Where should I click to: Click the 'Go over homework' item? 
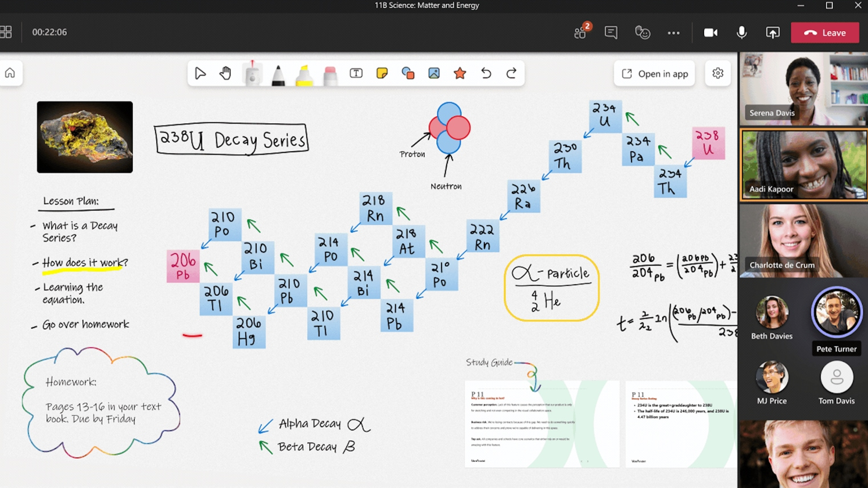click(85, 325)
